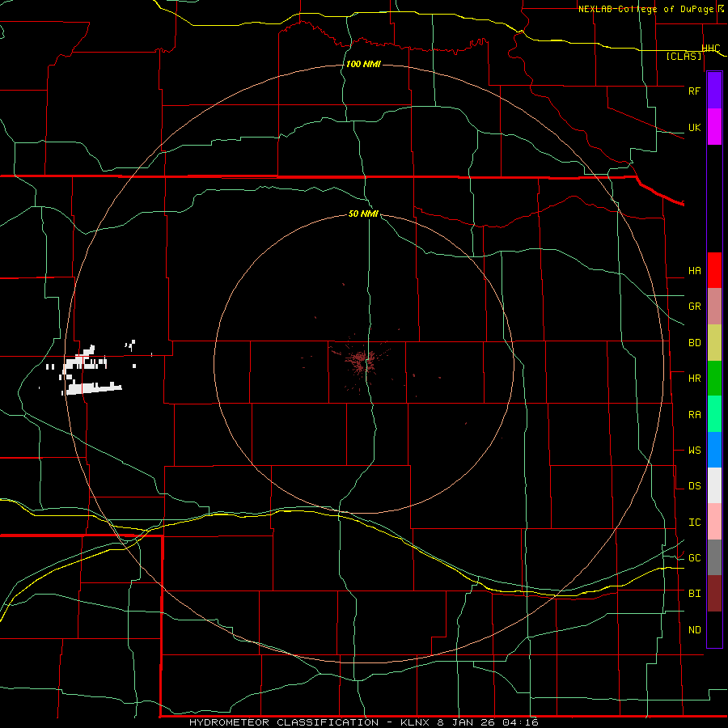Click the 100 NMI range ring label

363,64
